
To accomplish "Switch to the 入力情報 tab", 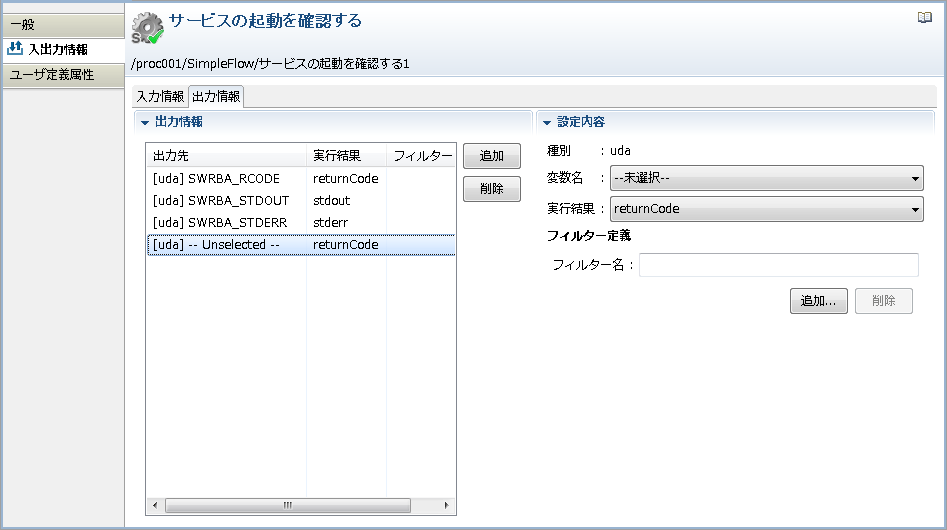I will tap(160, 97).
